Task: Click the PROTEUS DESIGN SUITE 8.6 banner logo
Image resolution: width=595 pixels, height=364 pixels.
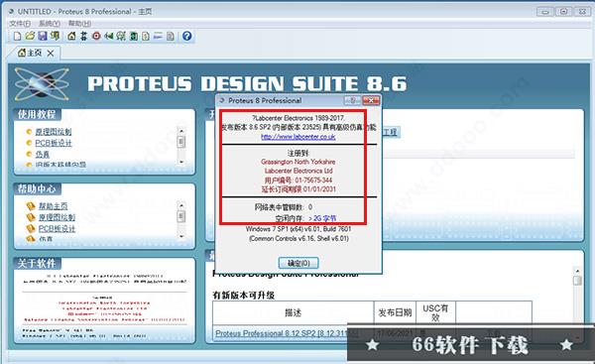Action: click(247, 84)
